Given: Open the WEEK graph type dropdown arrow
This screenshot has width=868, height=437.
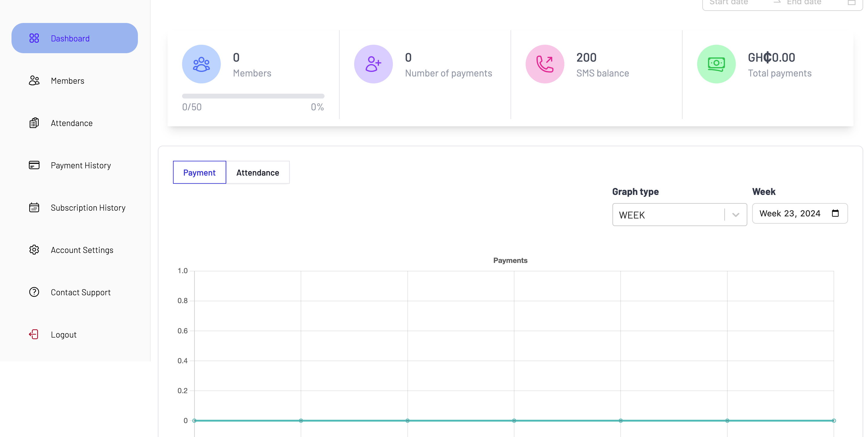Looking at the screenshot, I should 736,215.
